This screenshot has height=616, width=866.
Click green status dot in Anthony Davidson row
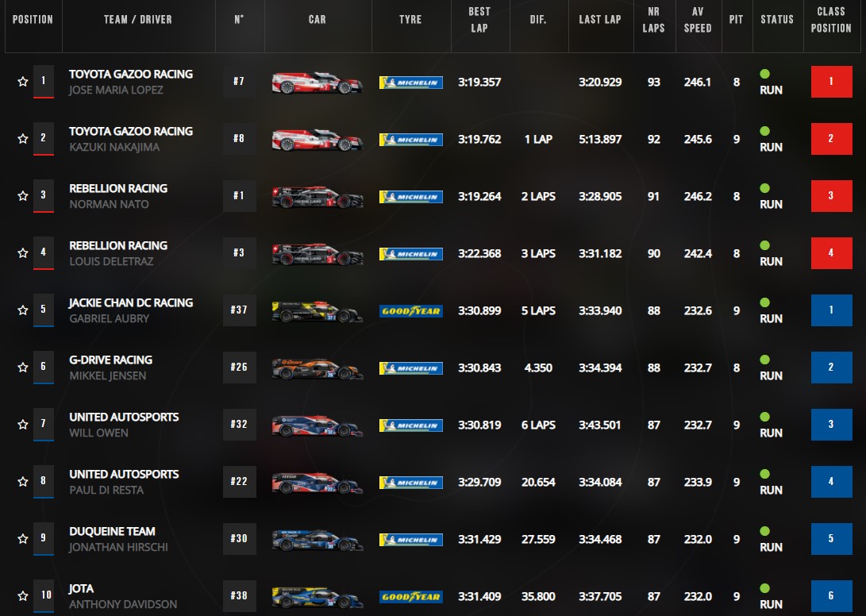[765, 588]
